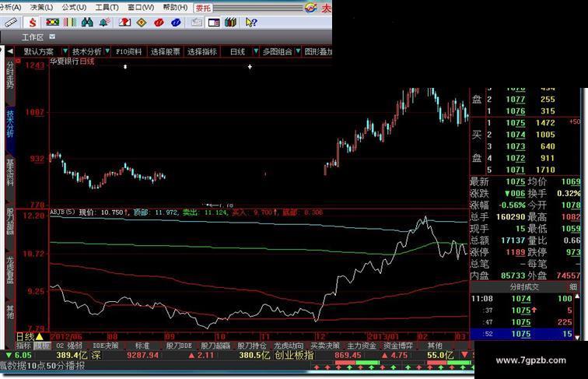Click the red question mark card icon
Viewport: 588px width, 379px height.
click(124, 23)
